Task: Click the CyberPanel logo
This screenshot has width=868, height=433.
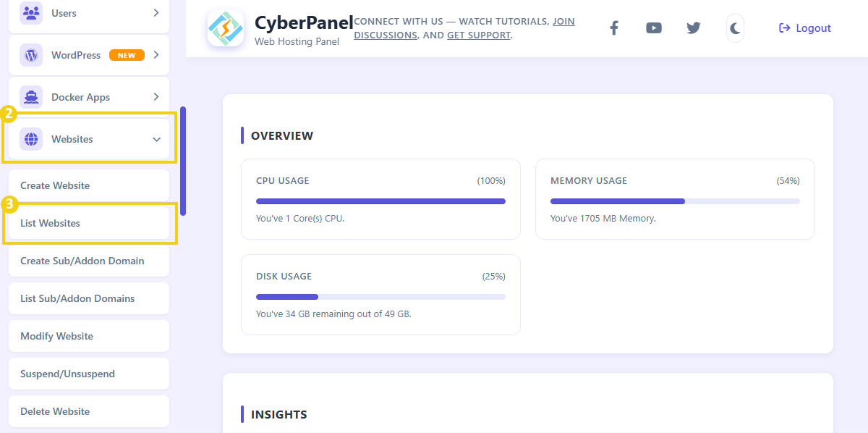Action: [226, 29]
